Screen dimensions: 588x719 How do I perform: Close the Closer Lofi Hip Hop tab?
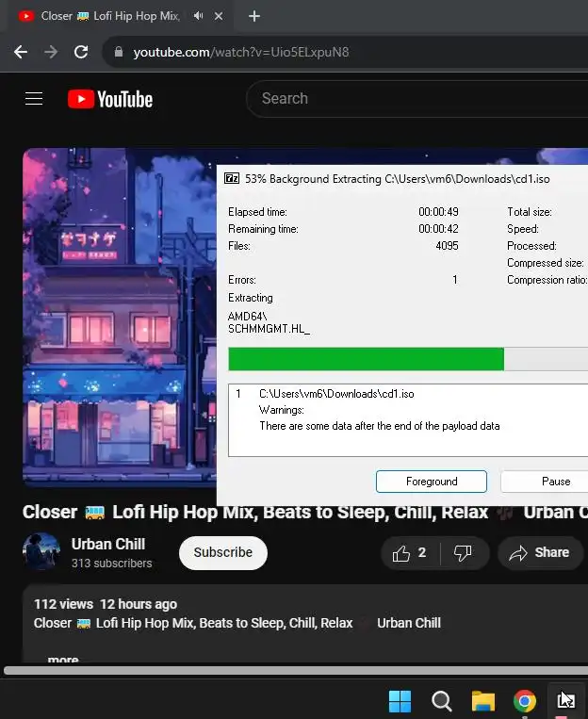219,16
